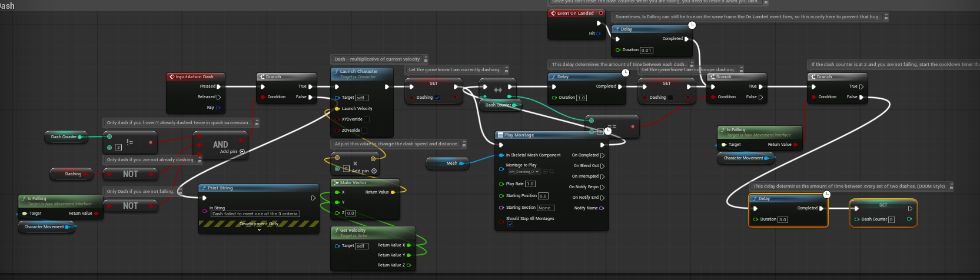Image resolution: width=980 pixels, height=280 pixels.
Task: Click the On Blend Out exec pin
Action: coord(602,166)
